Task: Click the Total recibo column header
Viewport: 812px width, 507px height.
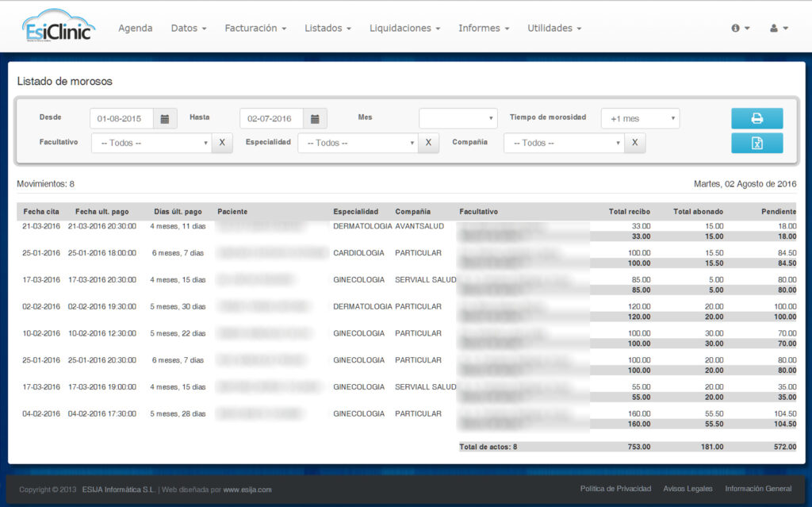Action: (x=629, y=212)
